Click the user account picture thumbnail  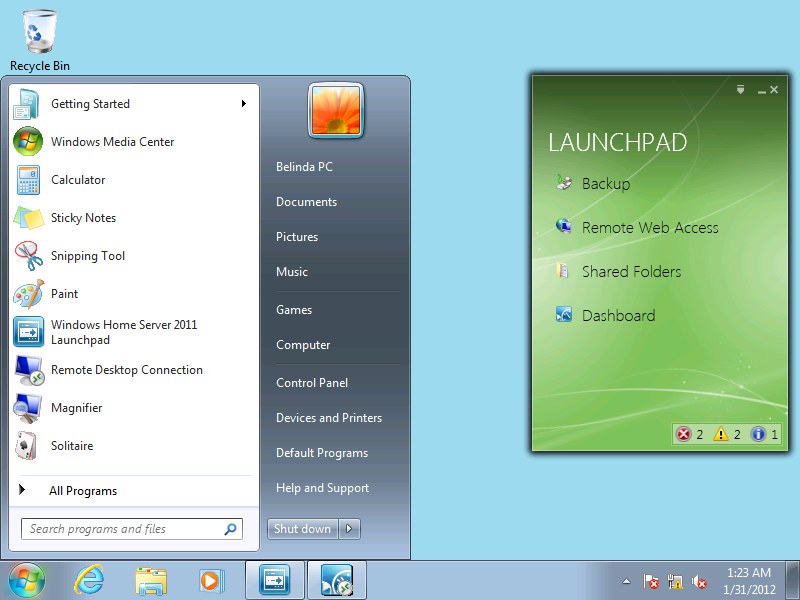point(336,111)
